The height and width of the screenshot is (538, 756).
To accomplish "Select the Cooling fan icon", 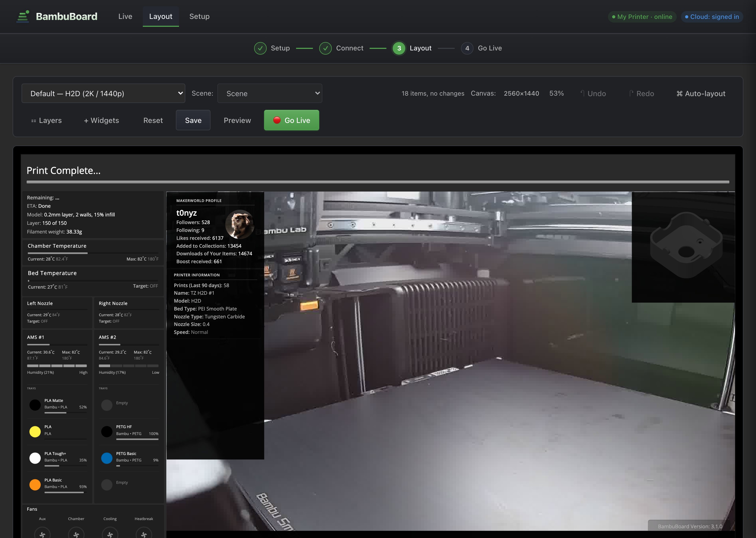I will pos(110,532).
